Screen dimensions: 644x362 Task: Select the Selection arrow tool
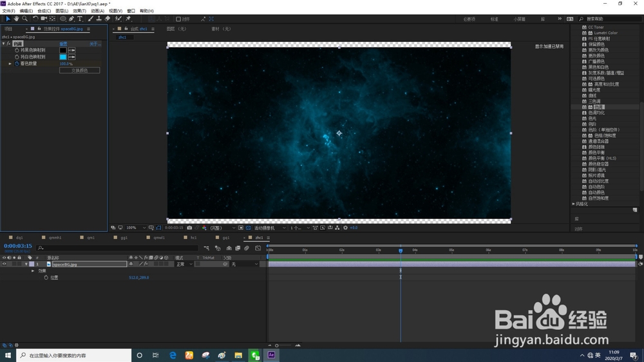pyautogui.click(x=8, y=19)
